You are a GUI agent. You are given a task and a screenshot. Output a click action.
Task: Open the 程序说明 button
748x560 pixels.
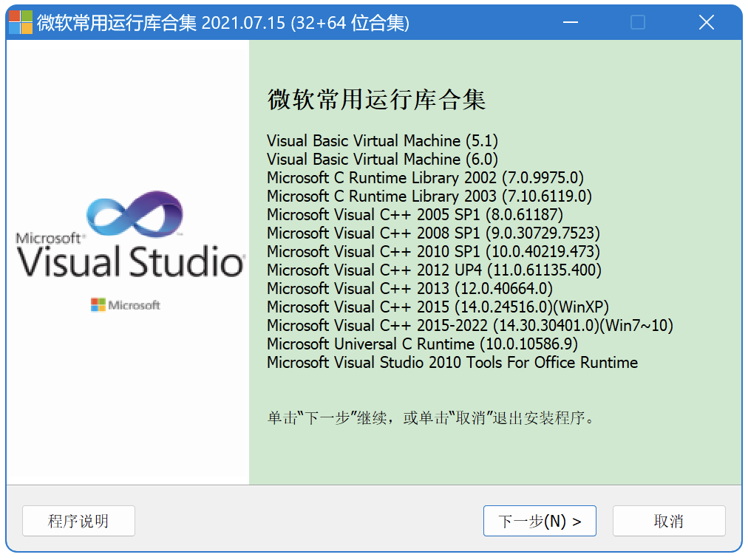click(78, 521)
